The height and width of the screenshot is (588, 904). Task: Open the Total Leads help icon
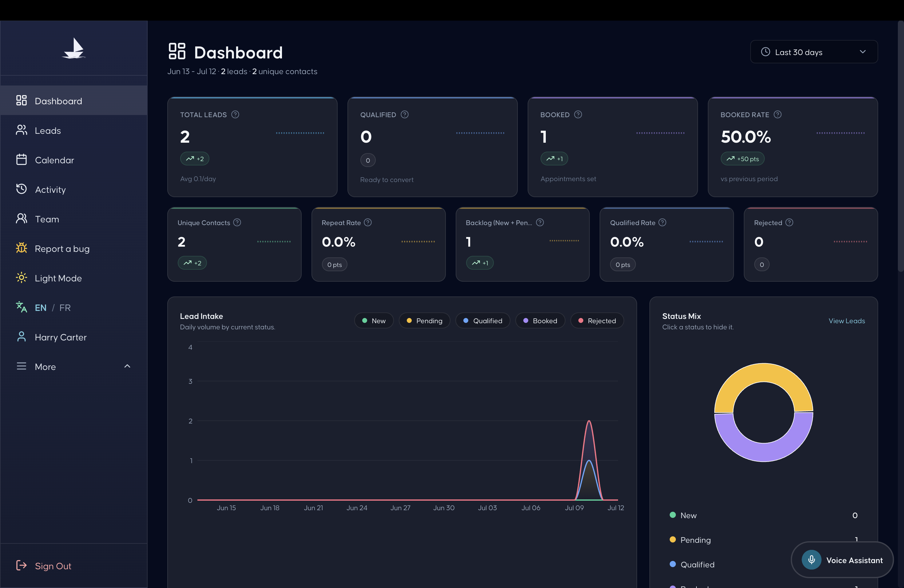tap(235, 114)
